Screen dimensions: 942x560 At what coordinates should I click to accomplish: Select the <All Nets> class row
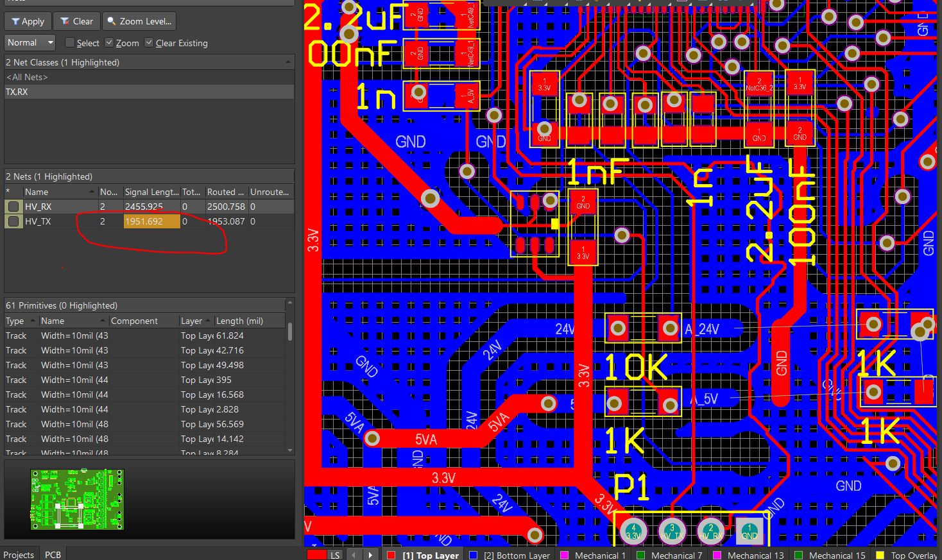(x=149, y=77)
